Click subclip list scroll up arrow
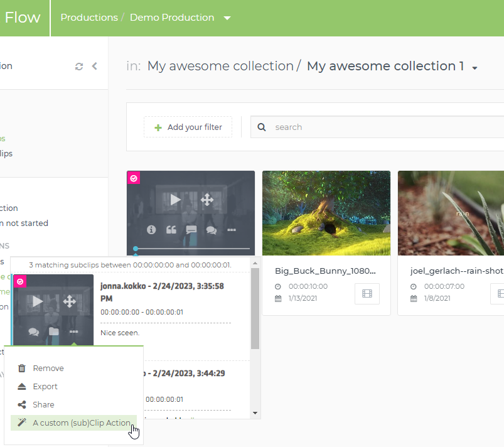 click(x=255, y=264)
